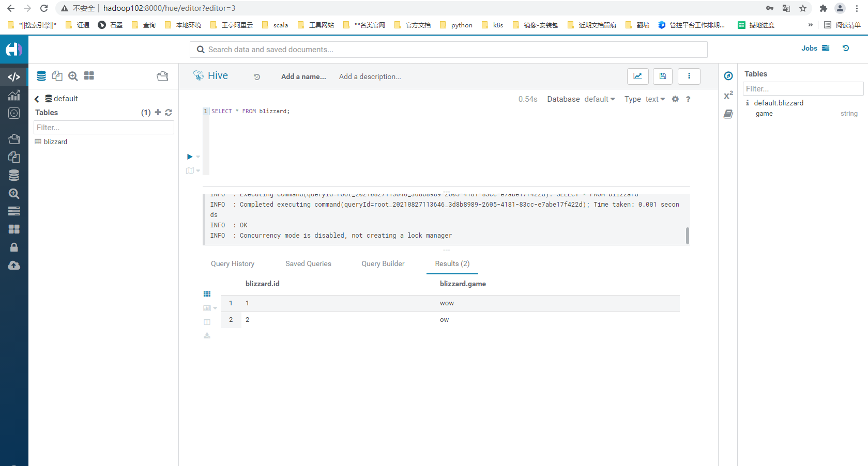
Task: Open the explain book dropdown
Action: click(193, 170)
